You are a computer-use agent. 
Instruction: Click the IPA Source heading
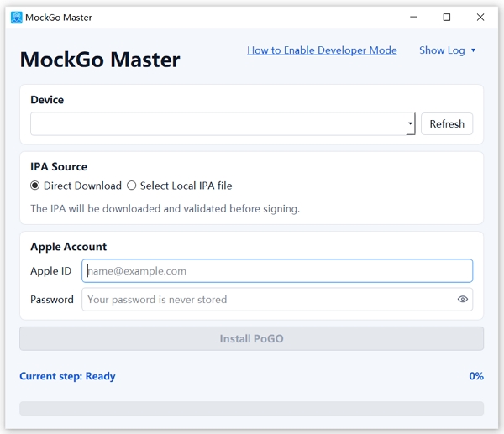pyautogui.click(x=59, y=167)
